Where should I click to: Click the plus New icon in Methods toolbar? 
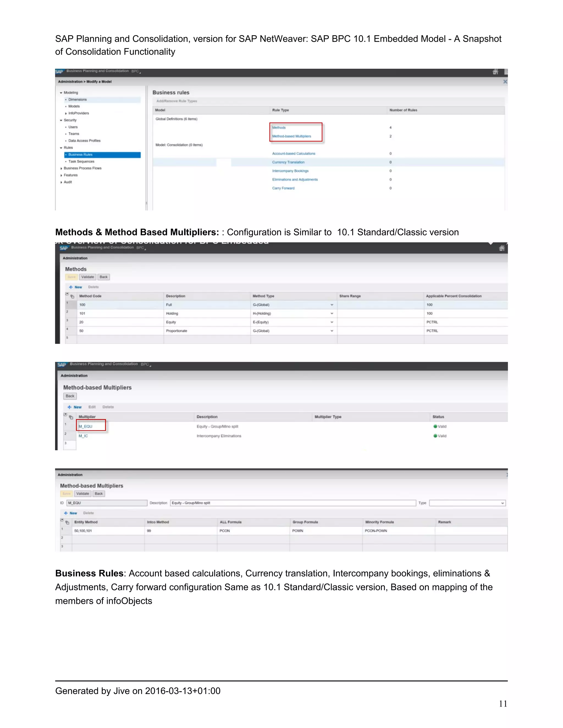[x=71, y=287]
